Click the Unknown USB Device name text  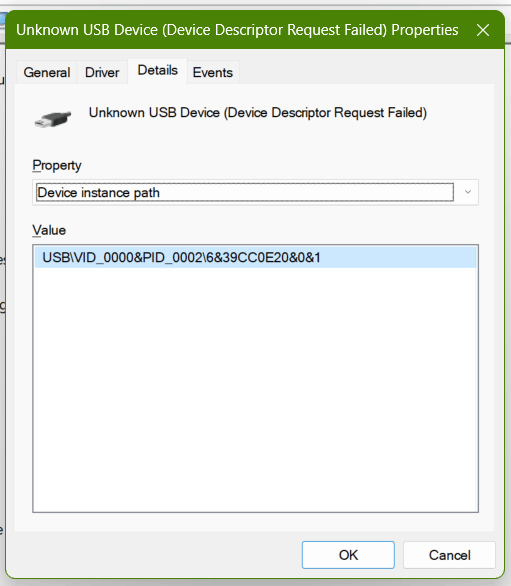click(258, 112)
